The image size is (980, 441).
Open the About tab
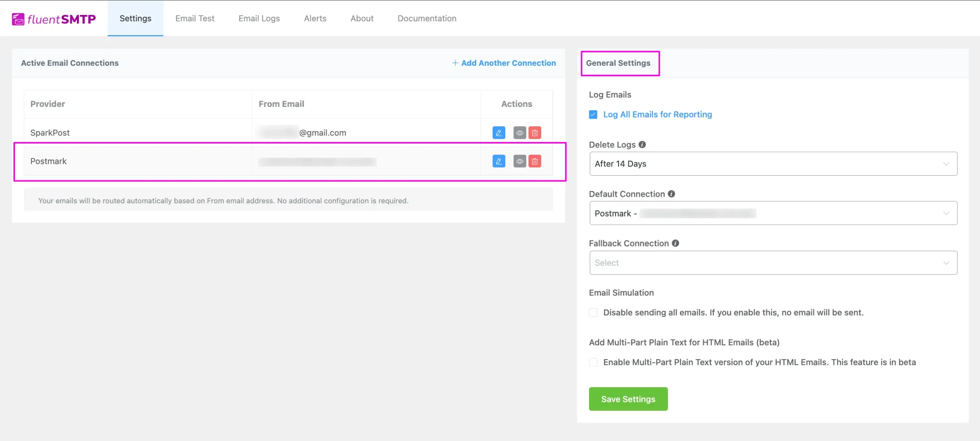point(362,18)
